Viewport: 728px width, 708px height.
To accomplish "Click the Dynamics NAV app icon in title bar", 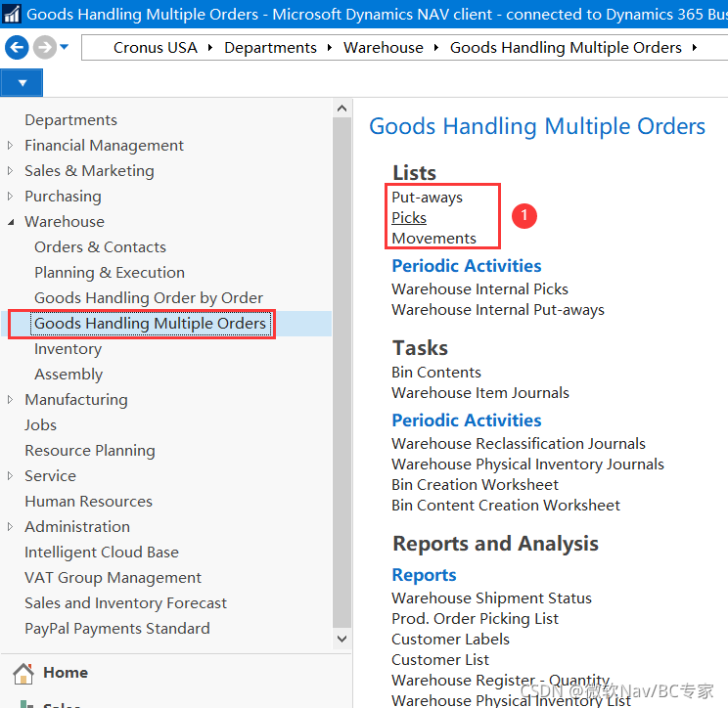I will pos(12,14).
